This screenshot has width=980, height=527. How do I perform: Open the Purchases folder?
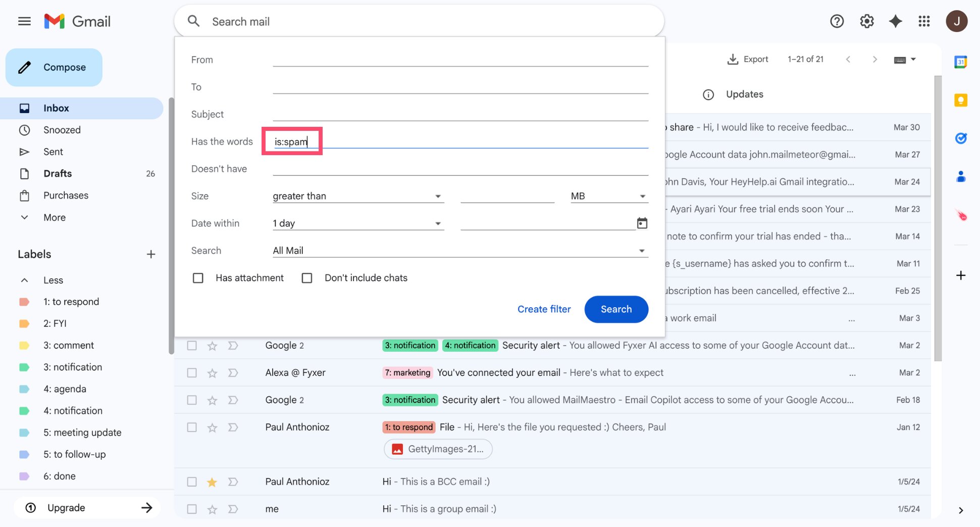[82, 195]
